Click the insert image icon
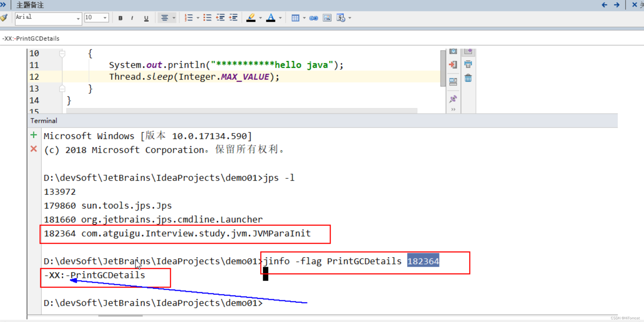644x322 pixels. [x=327, y=18]
